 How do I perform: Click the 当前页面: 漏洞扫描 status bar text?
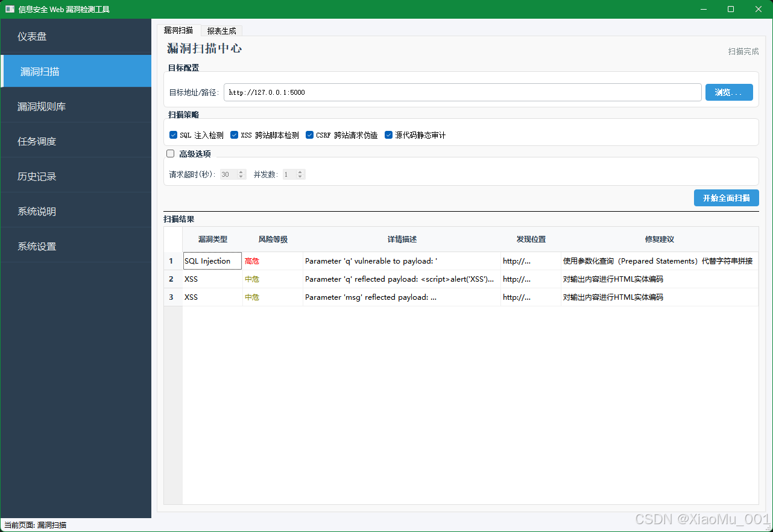tap(36, 525)
